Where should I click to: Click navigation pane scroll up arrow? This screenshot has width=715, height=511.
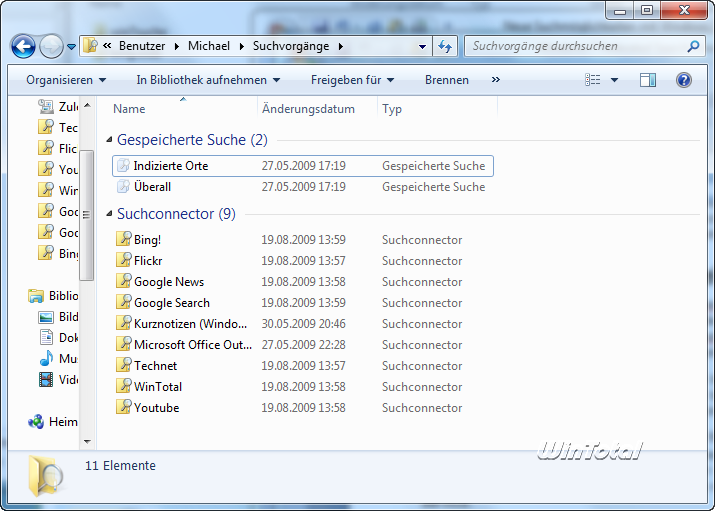[88, 105]
